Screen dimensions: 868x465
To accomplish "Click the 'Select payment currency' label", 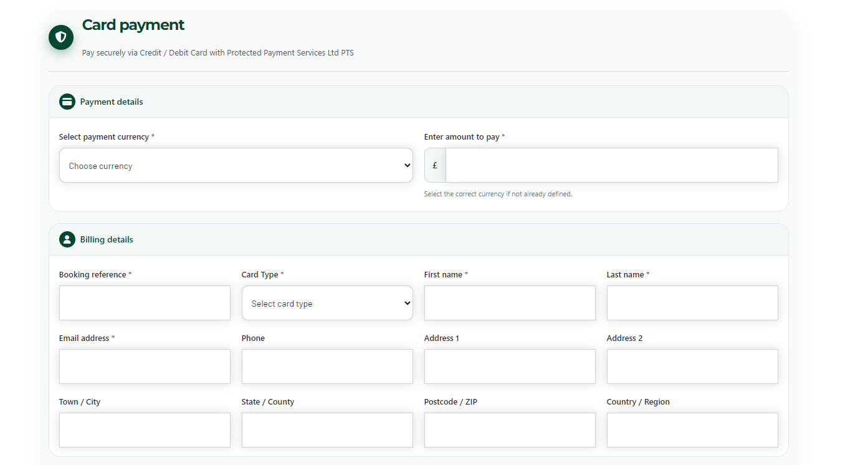I will click(x=107, y=137).
